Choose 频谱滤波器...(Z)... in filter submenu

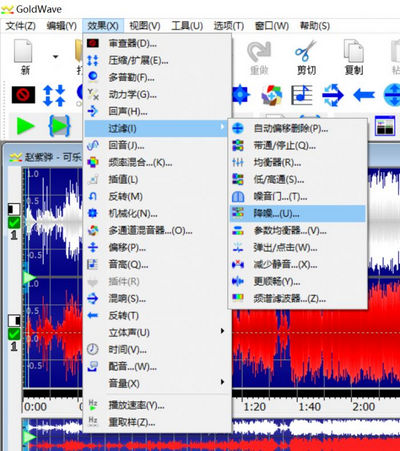(x=298, y=298)
